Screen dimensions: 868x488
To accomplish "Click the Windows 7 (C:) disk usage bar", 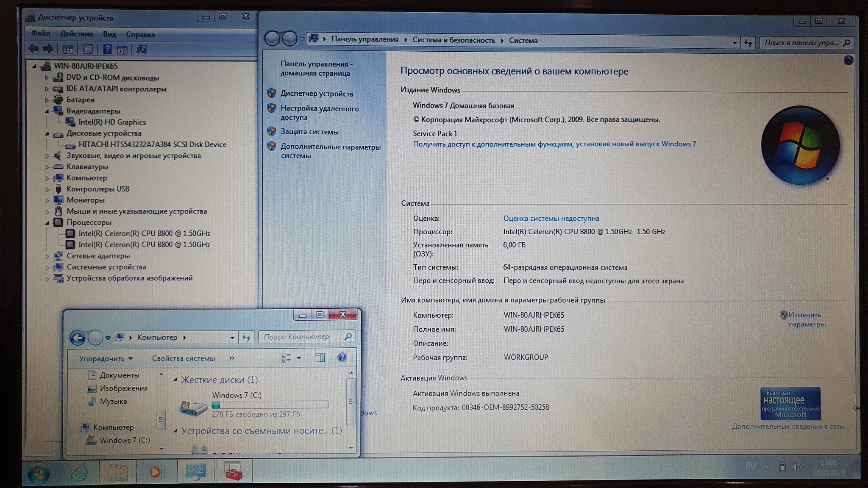I will (270, 405).
